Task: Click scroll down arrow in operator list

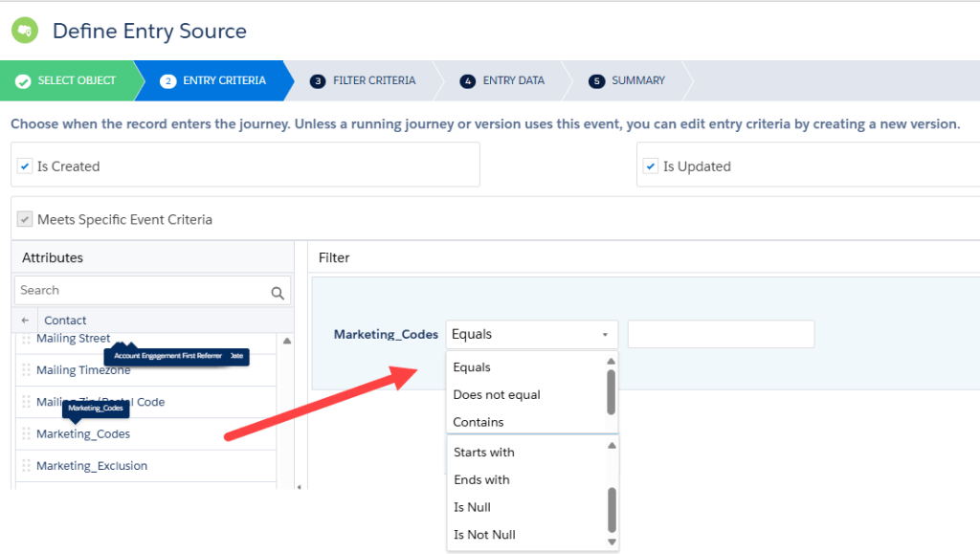Action: [612, 542]
